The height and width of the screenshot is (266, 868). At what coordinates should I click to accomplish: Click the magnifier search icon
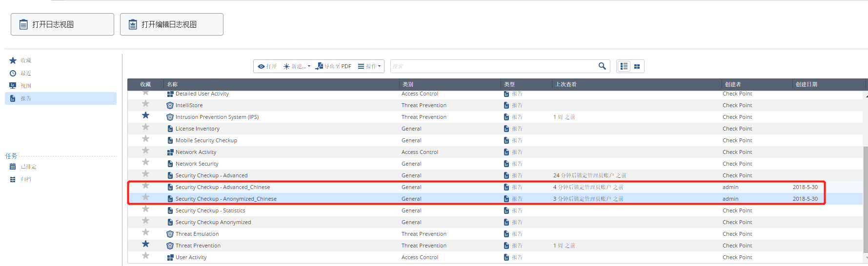pyautogui.click(x=602, y=66)
